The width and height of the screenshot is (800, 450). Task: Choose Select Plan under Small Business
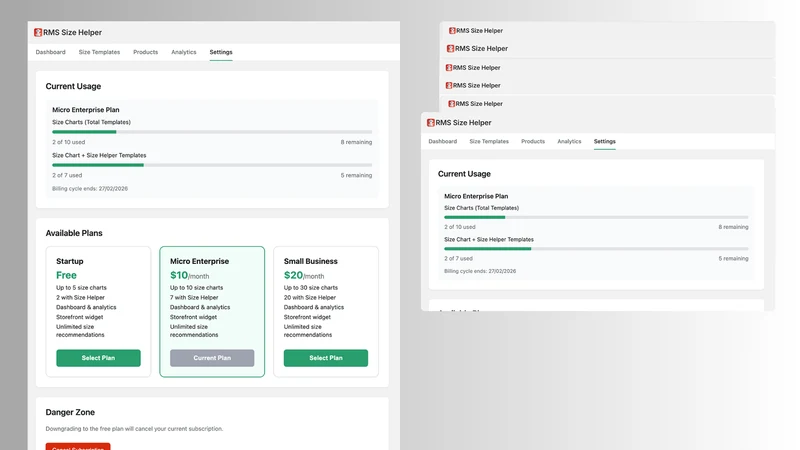[326, 358]
